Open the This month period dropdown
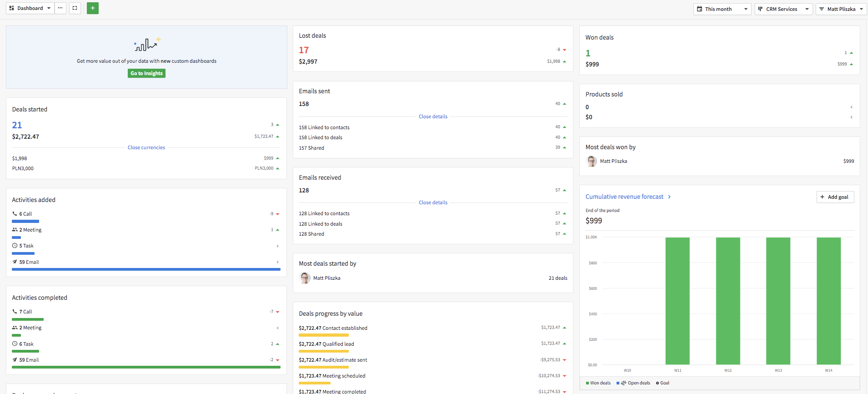 722,9
